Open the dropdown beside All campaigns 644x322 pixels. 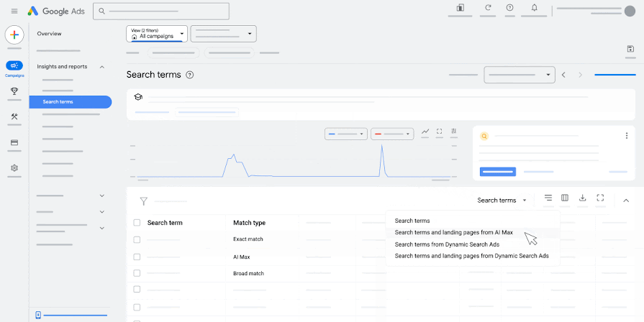224,34
